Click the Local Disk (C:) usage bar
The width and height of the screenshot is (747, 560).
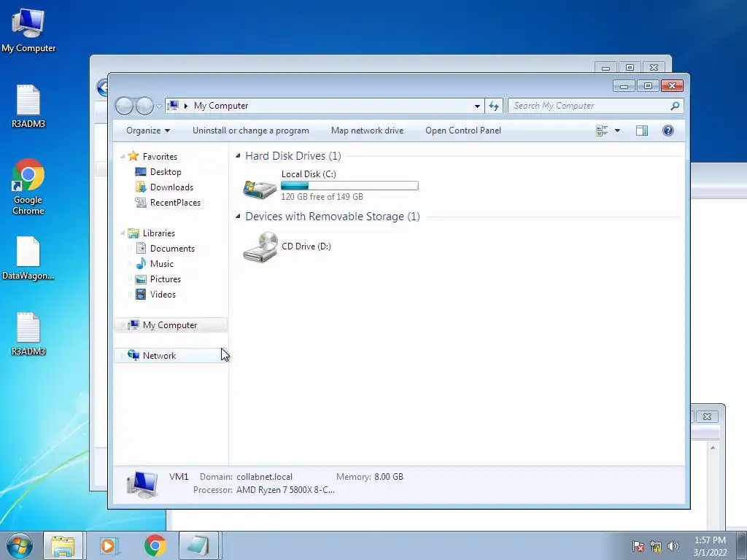[349, 186]
